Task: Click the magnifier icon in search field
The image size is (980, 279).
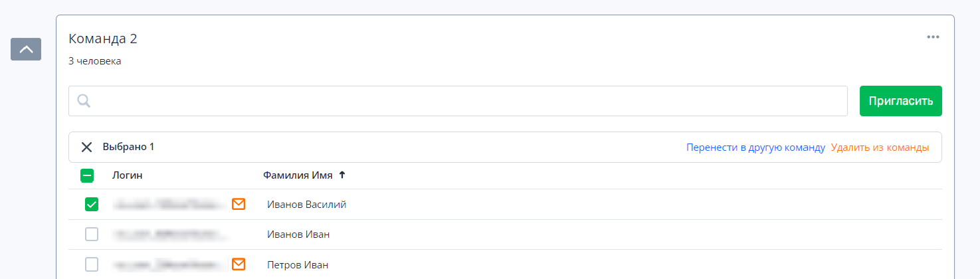Action: (84, 101)
